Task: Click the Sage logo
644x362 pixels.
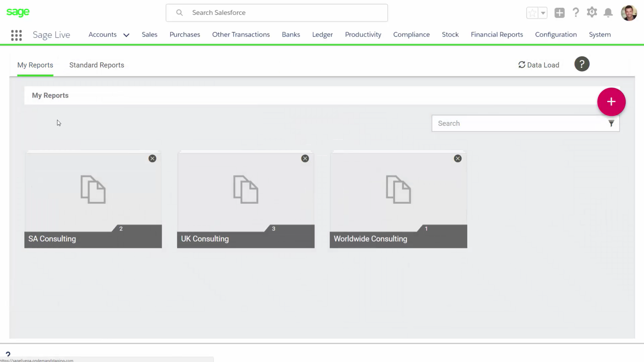Action: pos(18,12)
